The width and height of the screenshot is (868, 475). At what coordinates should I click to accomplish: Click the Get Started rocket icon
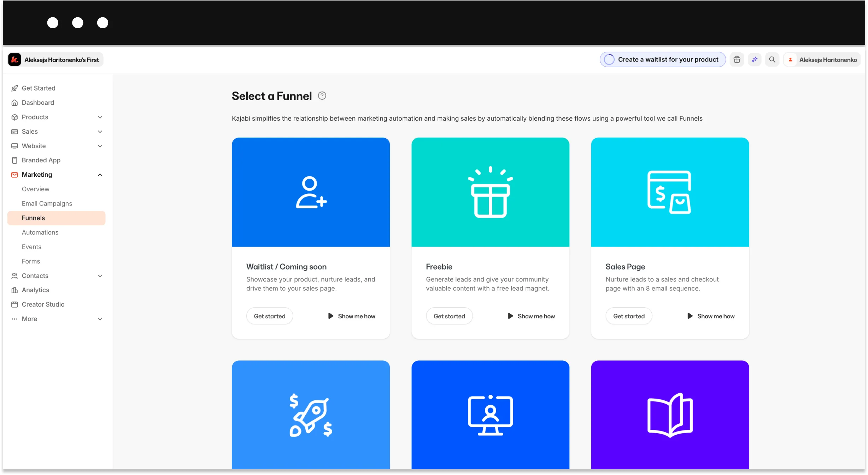tap(14, 88)
